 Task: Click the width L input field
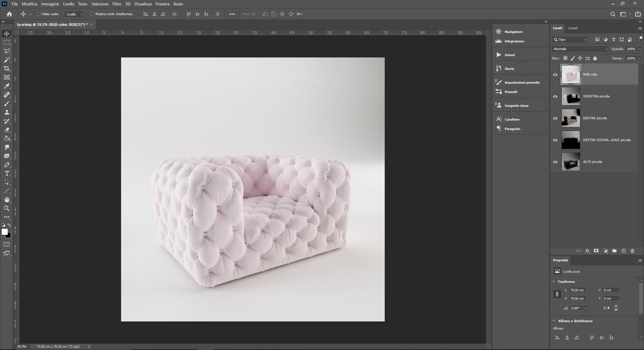578,290
